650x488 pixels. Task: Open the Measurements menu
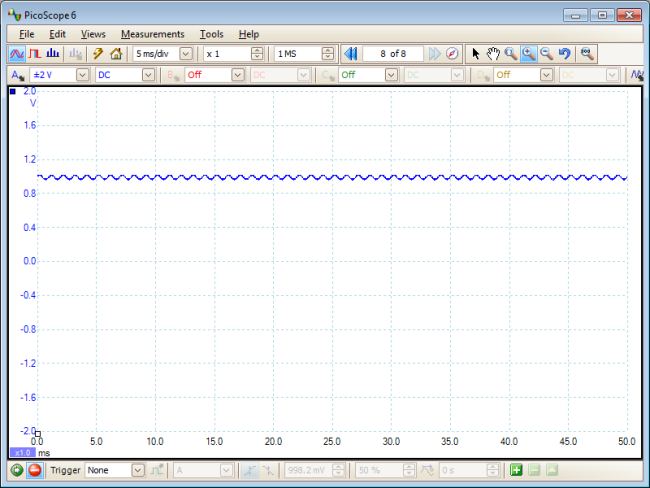(x=152, y=34)
